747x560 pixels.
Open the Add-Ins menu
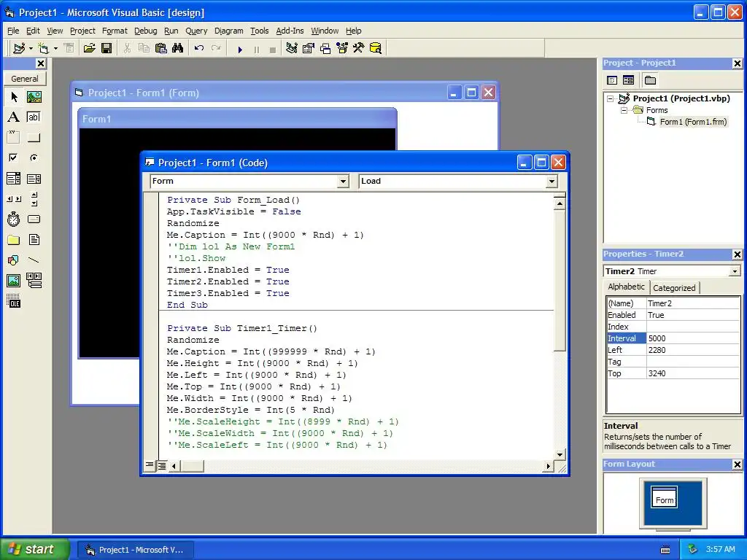coord(290,31)
